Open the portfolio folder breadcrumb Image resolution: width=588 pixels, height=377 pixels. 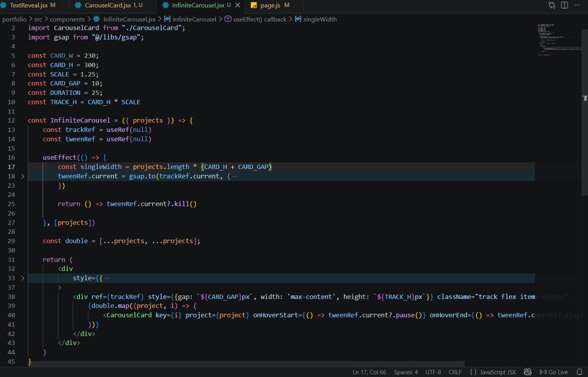click(x=15, y=20)
